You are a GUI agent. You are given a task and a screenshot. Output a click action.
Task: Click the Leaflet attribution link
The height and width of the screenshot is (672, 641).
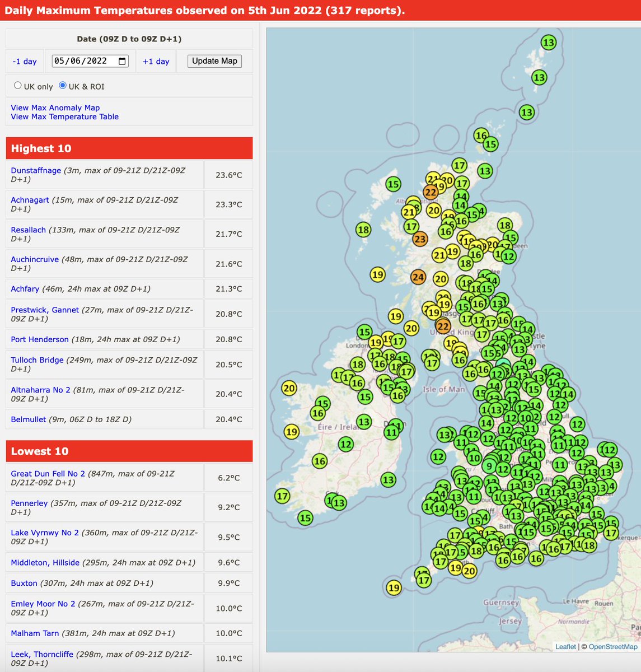click(565, 647)
